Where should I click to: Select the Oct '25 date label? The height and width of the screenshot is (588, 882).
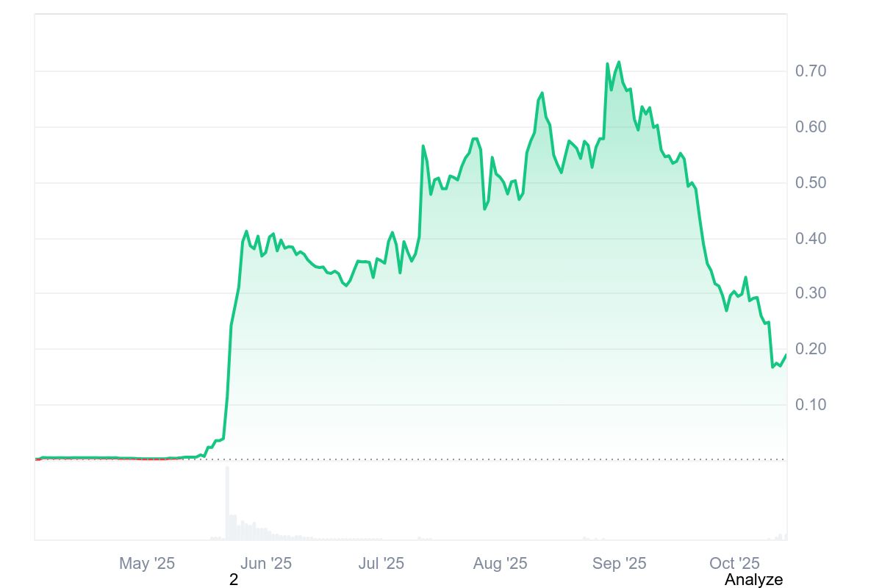pos(734,564)
